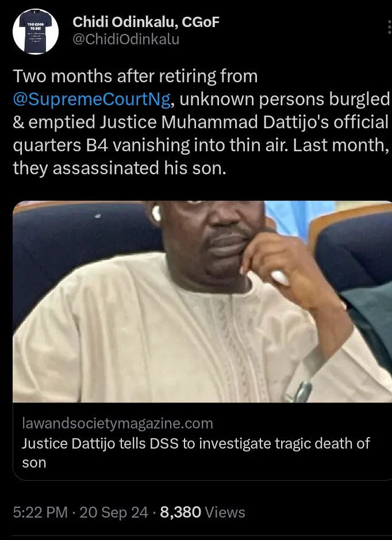This screenshot has width=392, height=540.
Task: Click the word son in the card title
Action: (x=34, y=463)
